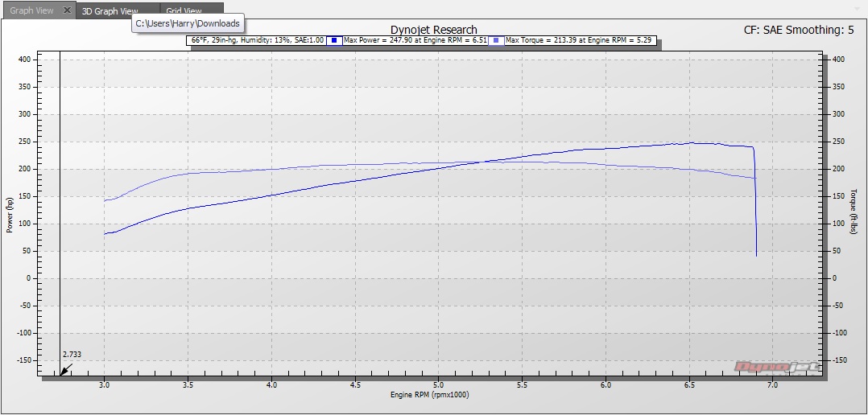Click the Max Torque legend color swatch
This screenshot has height=415, width=868.
[x=496, y=39]
